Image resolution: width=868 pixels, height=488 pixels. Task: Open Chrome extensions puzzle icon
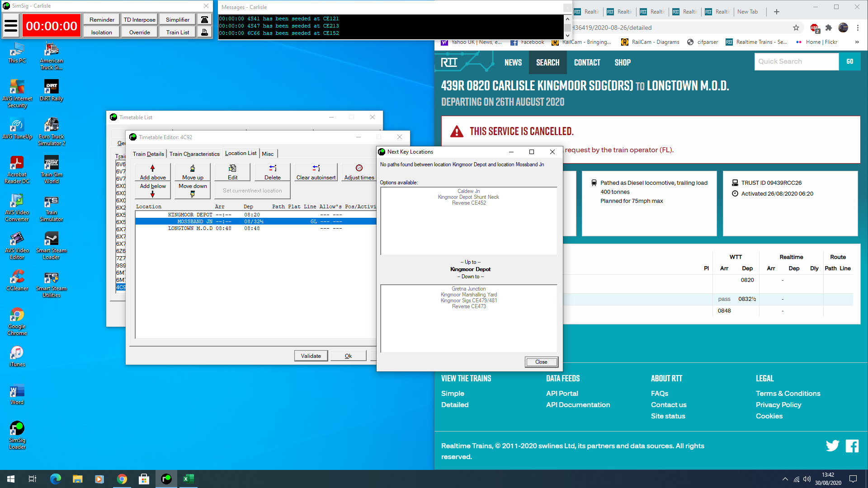point(828,28)
